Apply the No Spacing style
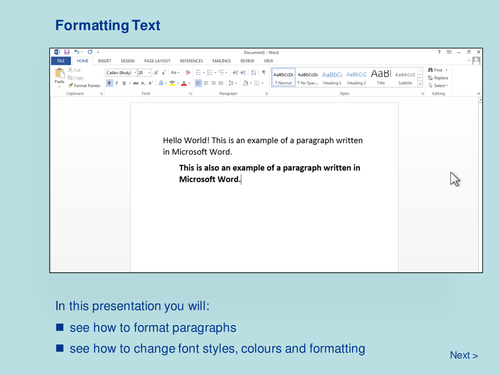The height and width of the screenshot is (375, 500). 308,78
